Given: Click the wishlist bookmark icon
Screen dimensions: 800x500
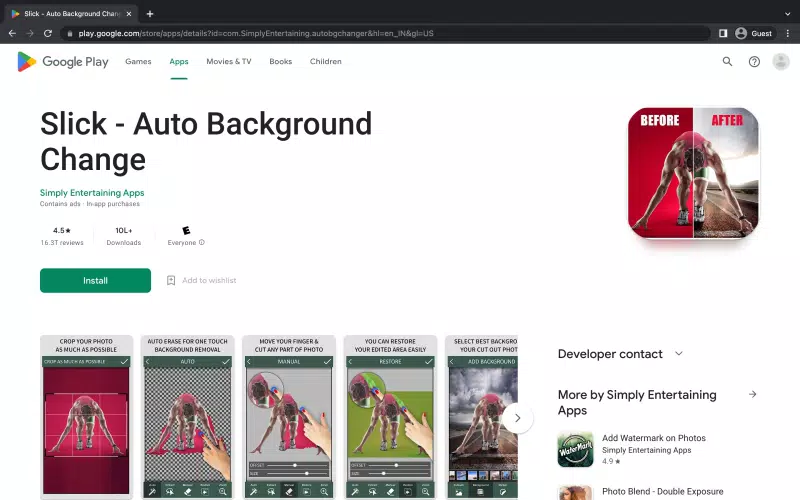Looking at the screenshot, I should [x=171, y=280].
